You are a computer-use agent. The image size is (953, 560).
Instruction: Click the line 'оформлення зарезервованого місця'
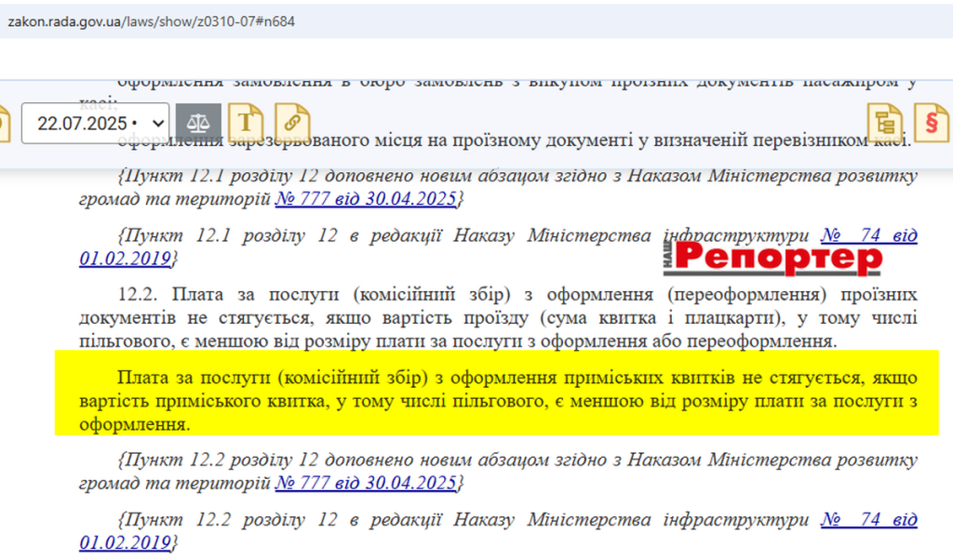(x=512, y=140)
